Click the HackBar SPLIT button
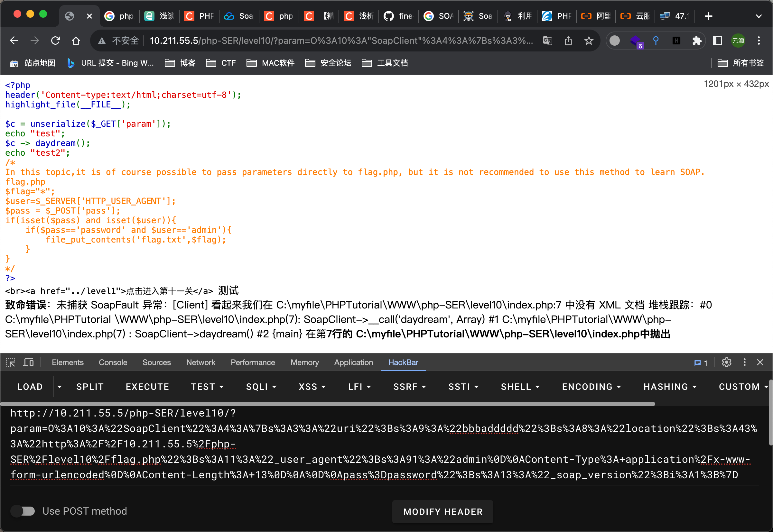The image size is (773, 532). (x=90, y=387)
